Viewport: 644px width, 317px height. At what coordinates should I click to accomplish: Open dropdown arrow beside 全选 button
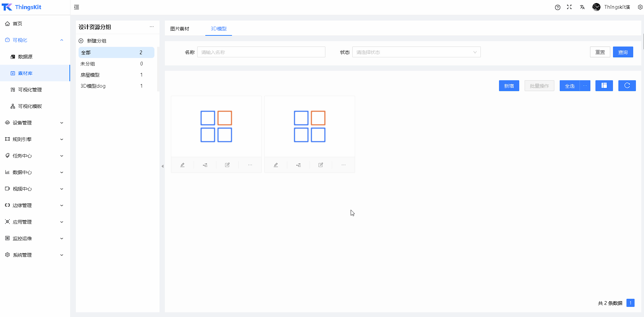pos(585,86)
